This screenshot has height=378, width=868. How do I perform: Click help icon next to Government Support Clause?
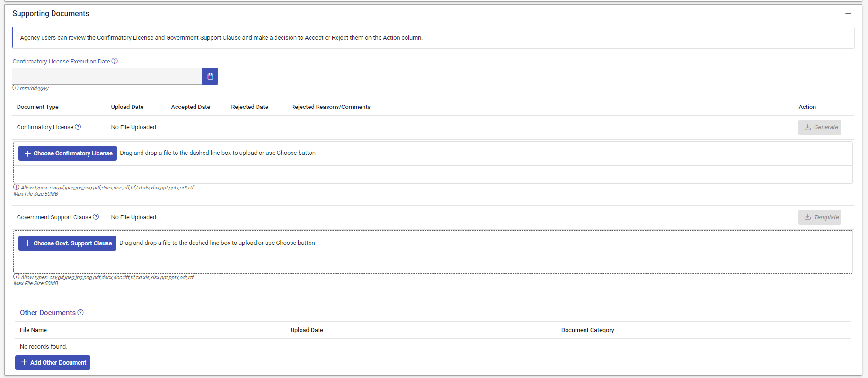point(96,217)
